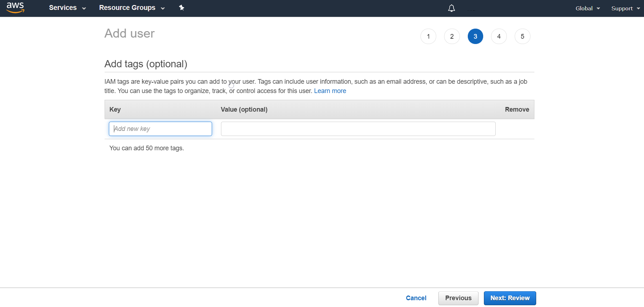Screen dimensions: 644x307
Task: Focus the tag Value input field
Action: click(x=358, y=129)
